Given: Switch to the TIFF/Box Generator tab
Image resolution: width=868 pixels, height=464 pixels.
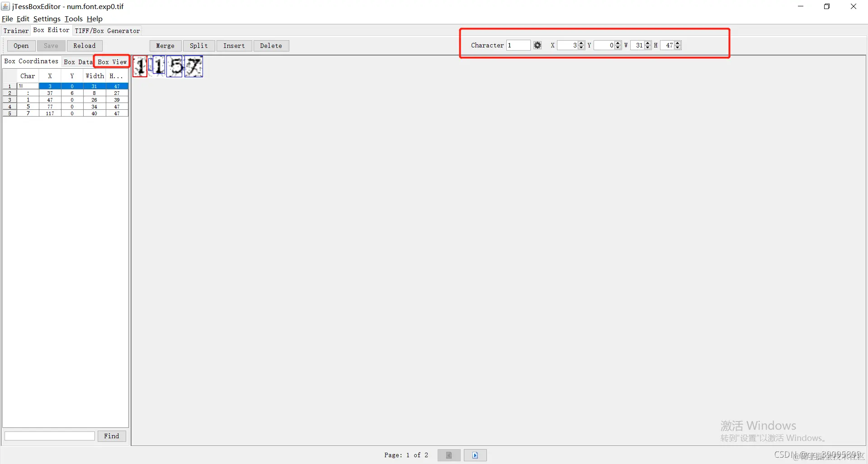Looking at the screenshot, I should click(x=108, y=31).
